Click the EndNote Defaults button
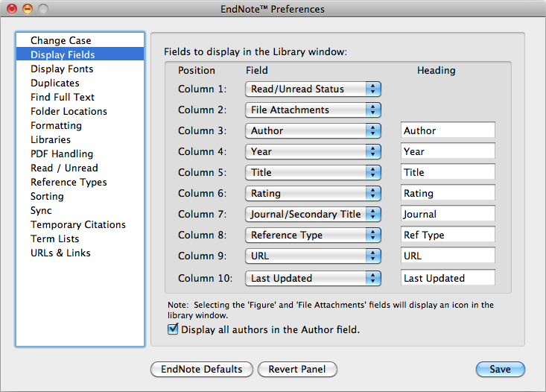The image size is (546, 392). point(202,370)
